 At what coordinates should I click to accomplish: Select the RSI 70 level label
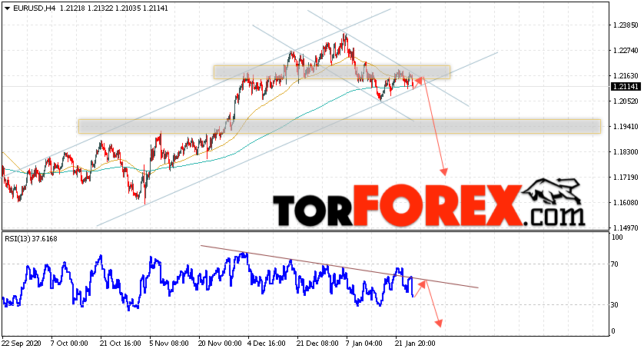[x=615, y=264]
